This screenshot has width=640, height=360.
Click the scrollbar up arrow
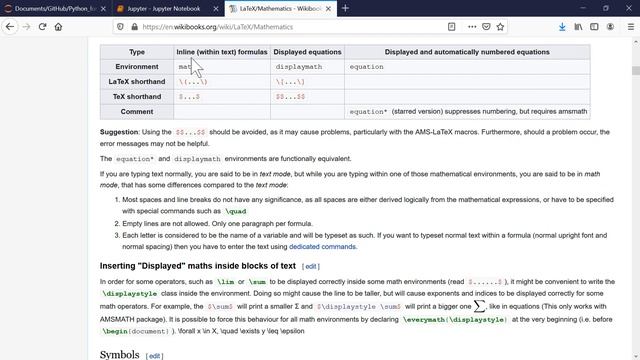(x=636, y=42)
